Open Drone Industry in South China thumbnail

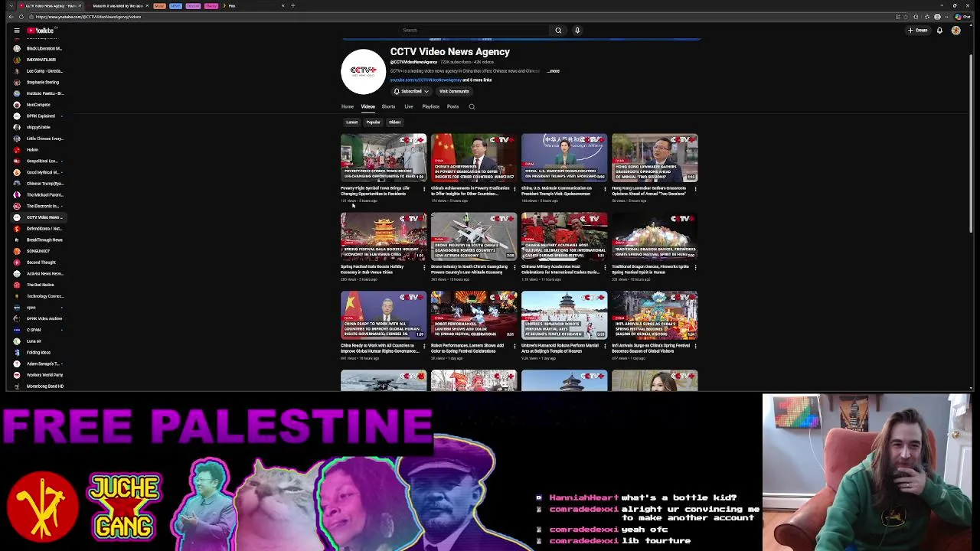pyautogui.click(x=474, y=237)
